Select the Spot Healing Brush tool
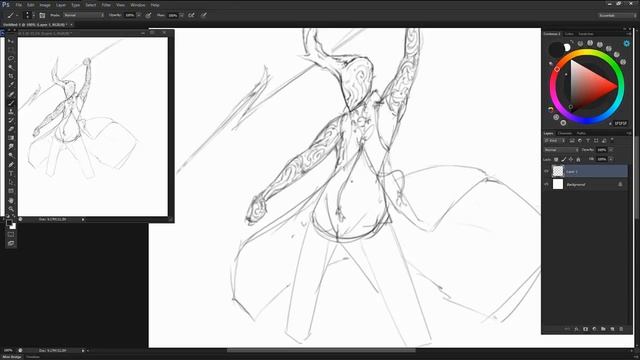This screenshot has height=360, width=640. point(11,94)
